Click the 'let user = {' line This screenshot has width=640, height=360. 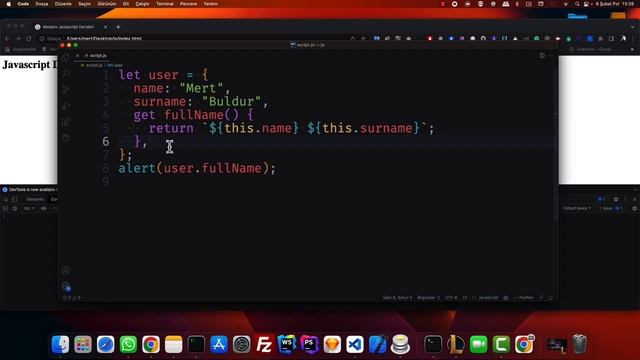tap(163, 75)
